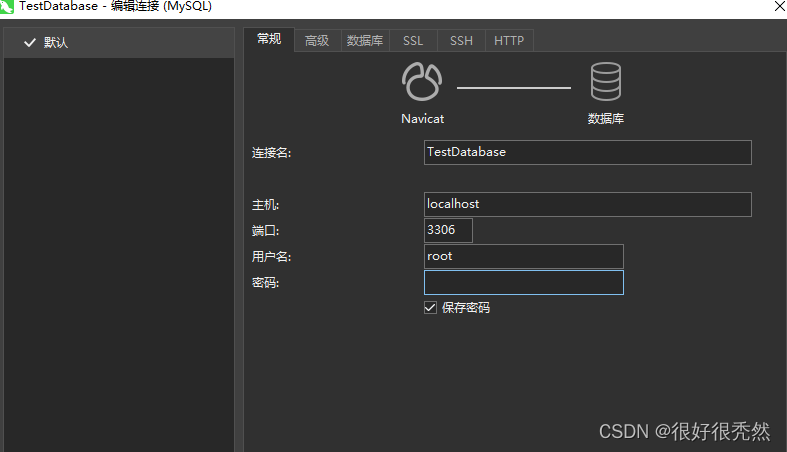Click the 用户名: label
Viewport: 787px width, 452px height.
(x=272, y=257)
